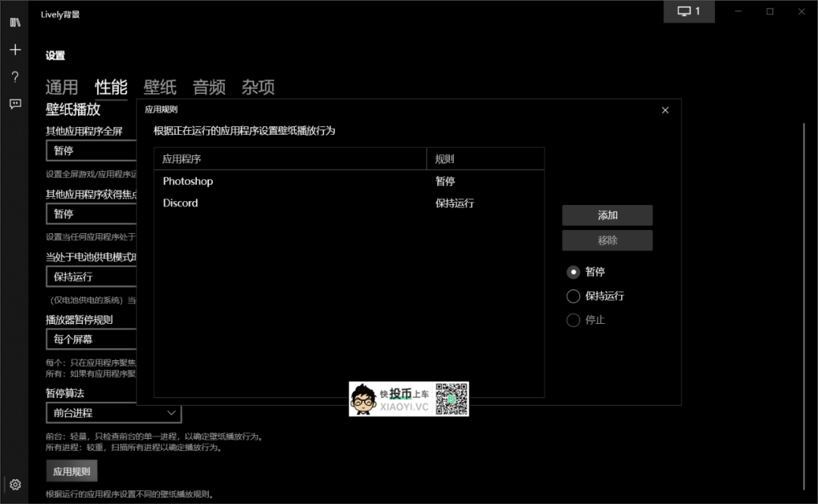818x504 pixels.
Task: Select the 停止 radio button
Action: [573, 320]
